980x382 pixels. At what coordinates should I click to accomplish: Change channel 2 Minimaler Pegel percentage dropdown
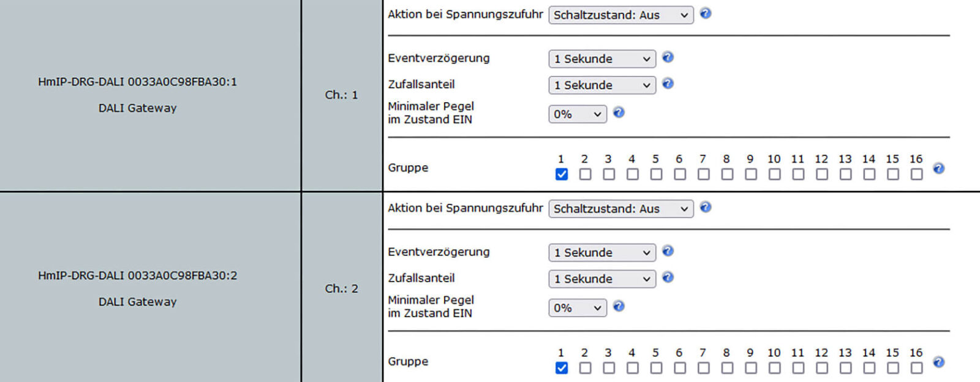pos(577,308)
